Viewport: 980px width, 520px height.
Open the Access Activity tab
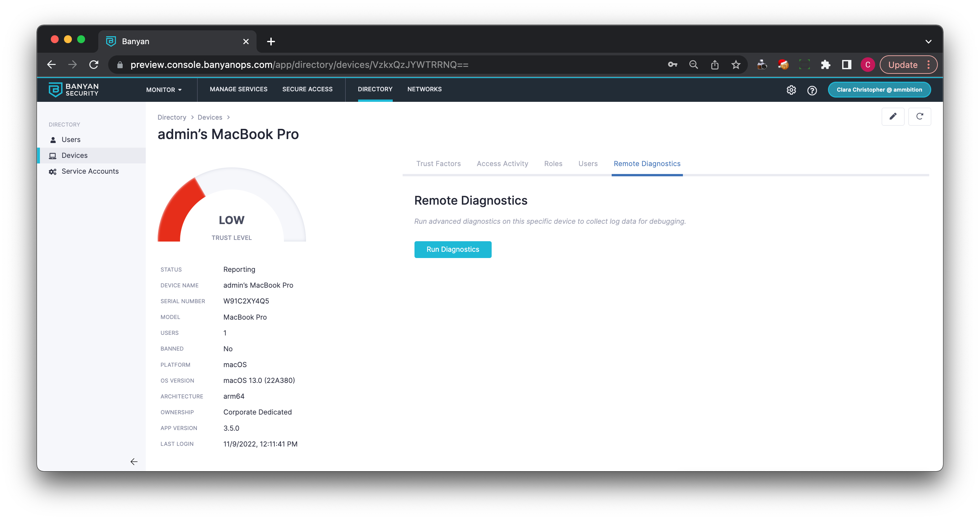tap(502, 164)
